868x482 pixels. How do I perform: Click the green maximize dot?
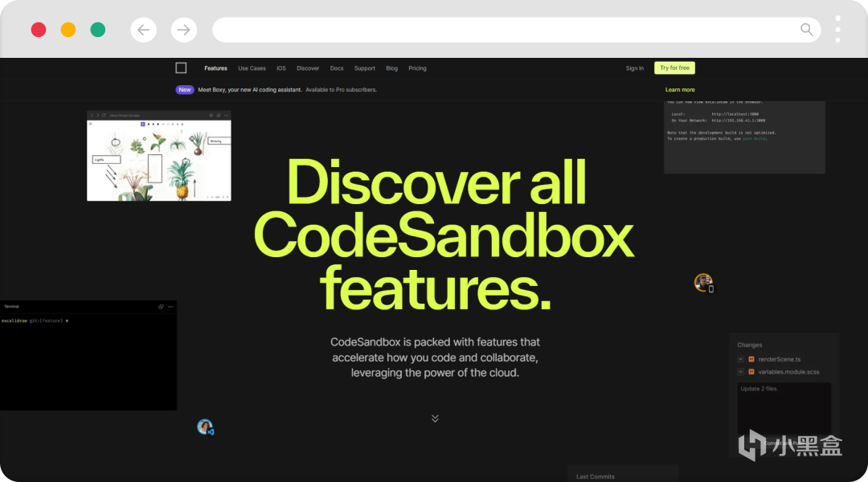click(98, 30)
